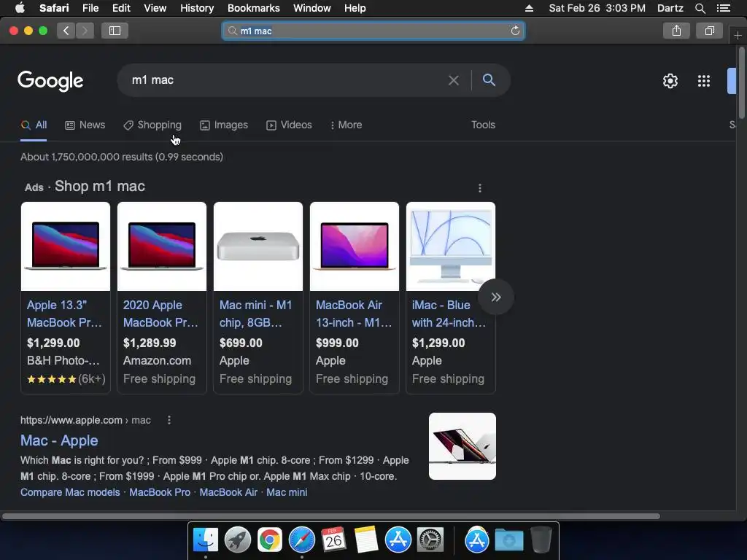This screenshot has width=747, height=560.
Task: Follow the Compare Mac models link
Action: click(70, 492)
